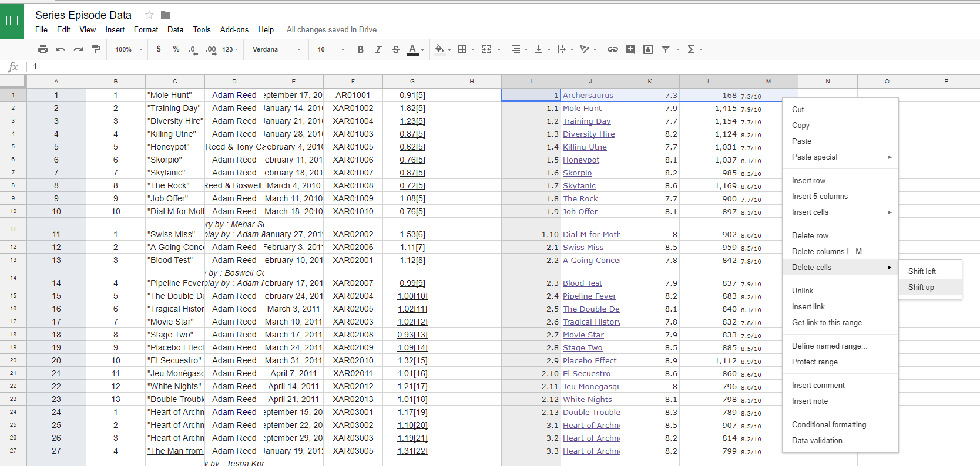Open the Sheets home icon

[12, 21]
